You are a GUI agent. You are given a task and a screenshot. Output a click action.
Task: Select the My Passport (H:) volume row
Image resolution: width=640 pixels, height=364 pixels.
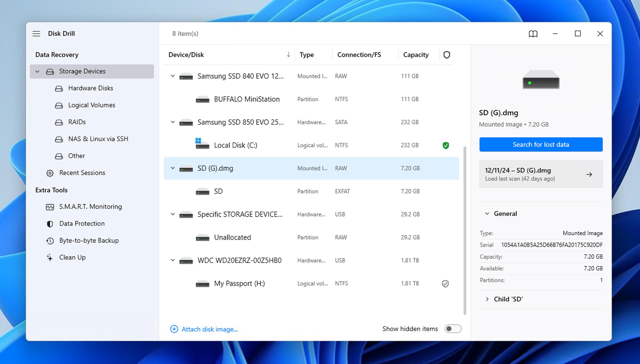point(311,284)
